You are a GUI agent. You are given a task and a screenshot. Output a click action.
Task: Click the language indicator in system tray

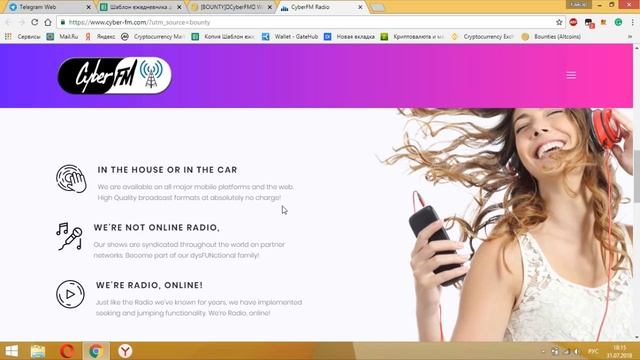593,351
